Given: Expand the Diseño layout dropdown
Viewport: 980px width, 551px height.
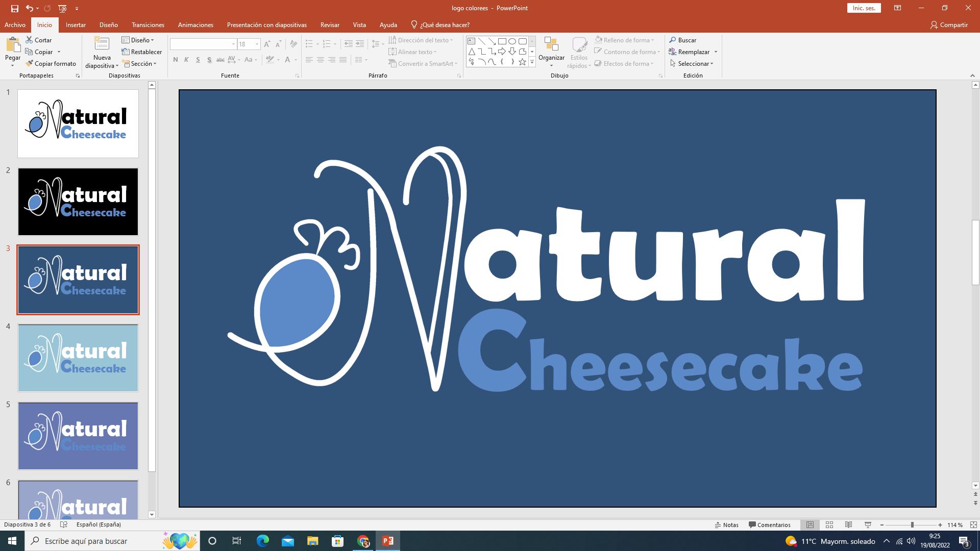Looking at the screenshot, I should [x=138, y=40].
